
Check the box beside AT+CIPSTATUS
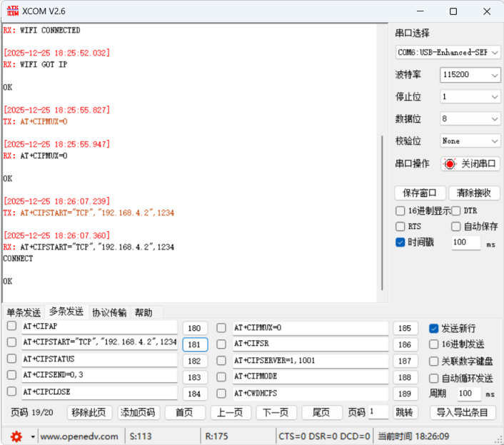click(11, 359)
